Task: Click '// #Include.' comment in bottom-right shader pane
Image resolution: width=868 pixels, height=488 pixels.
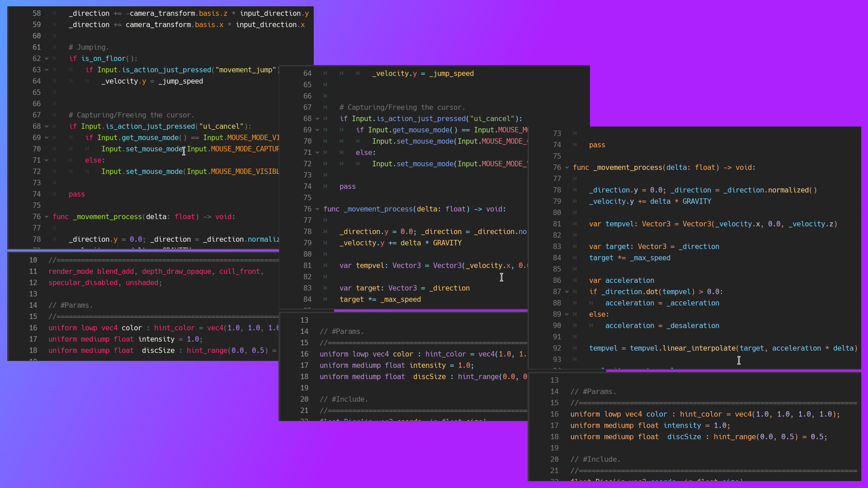Action: coord(595,460)
